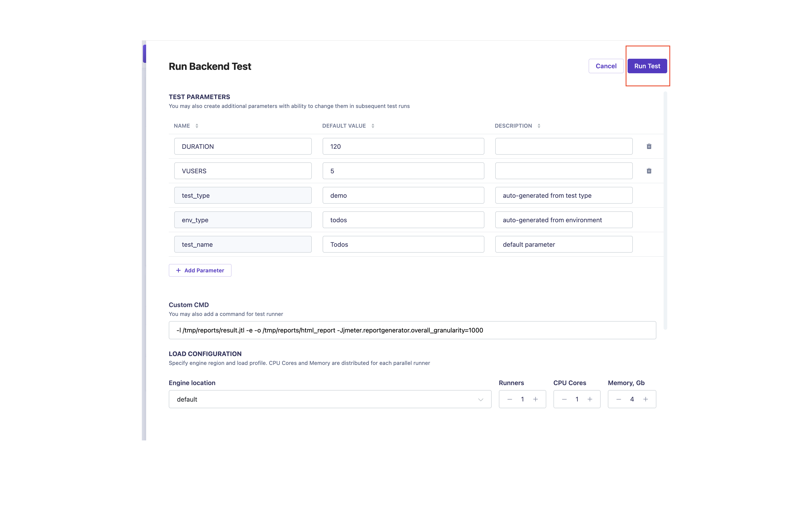Screen dimensions: 812x508
Task: Delete the VUSERS parameter row
Action: click(649, 171)
